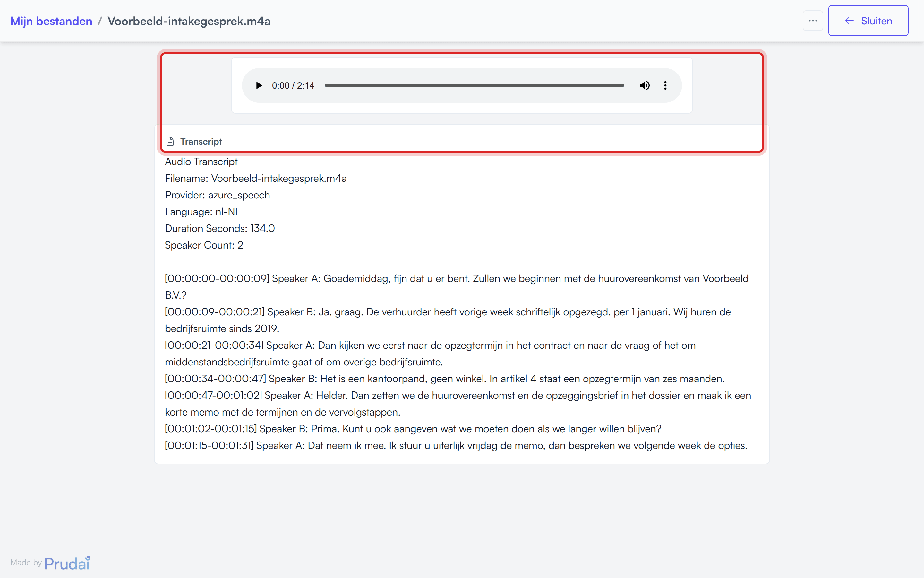Click the 'Duration Seconds: 134.0' line
Image resolution: width=924 pixels, height=578 pixels.
[x=220, y=229]
